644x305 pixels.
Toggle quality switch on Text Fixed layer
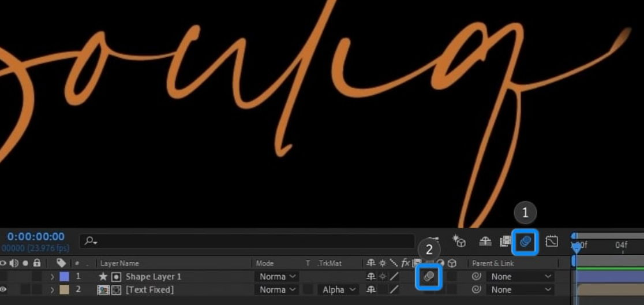[x=394, y=290]
